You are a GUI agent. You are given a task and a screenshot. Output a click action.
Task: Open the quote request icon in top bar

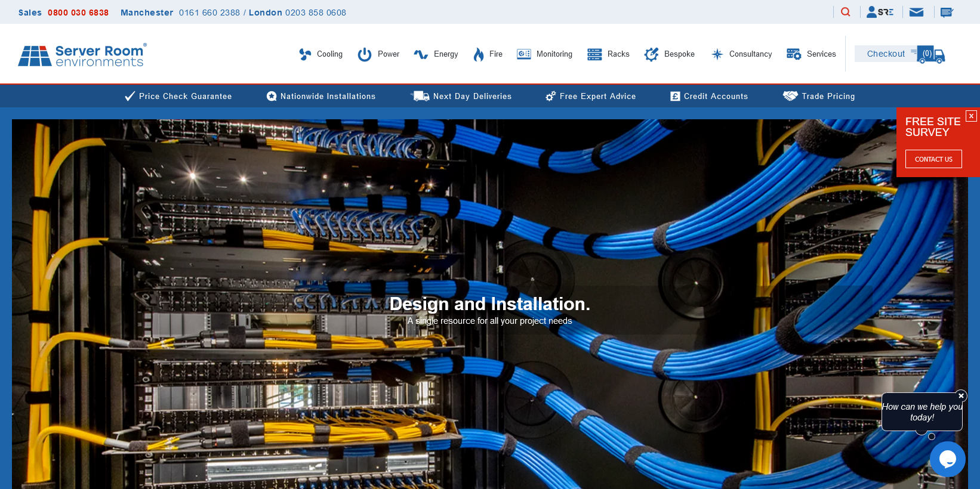947,12
